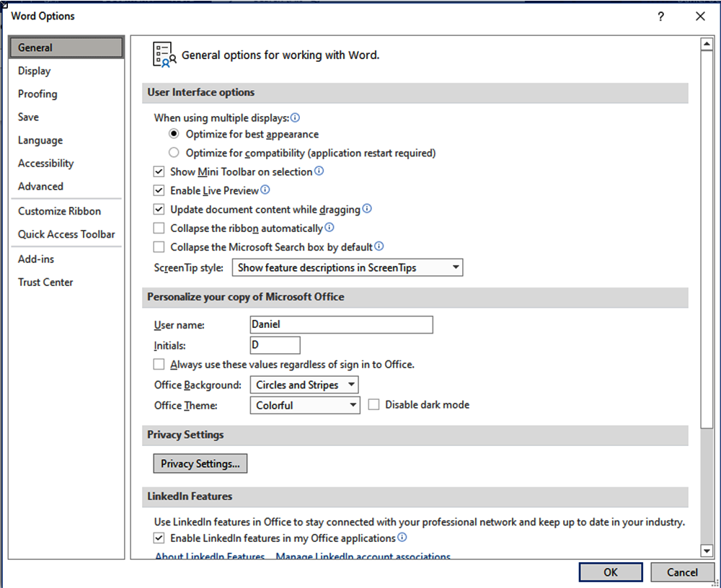Open the Trust Center section
The width and height of the screenshot is (721, 588).
(45, 282)
